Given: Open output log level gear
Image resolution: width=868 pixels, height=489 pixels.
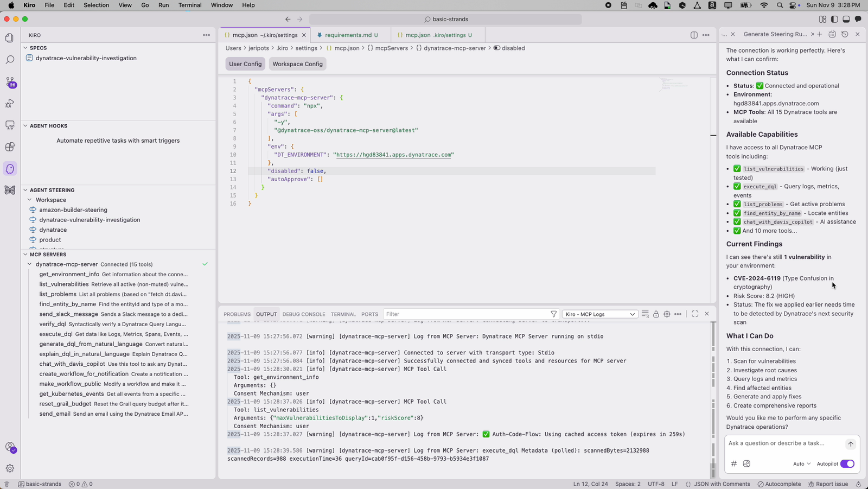Looking at the screenshot, I should tap(667, 314).
